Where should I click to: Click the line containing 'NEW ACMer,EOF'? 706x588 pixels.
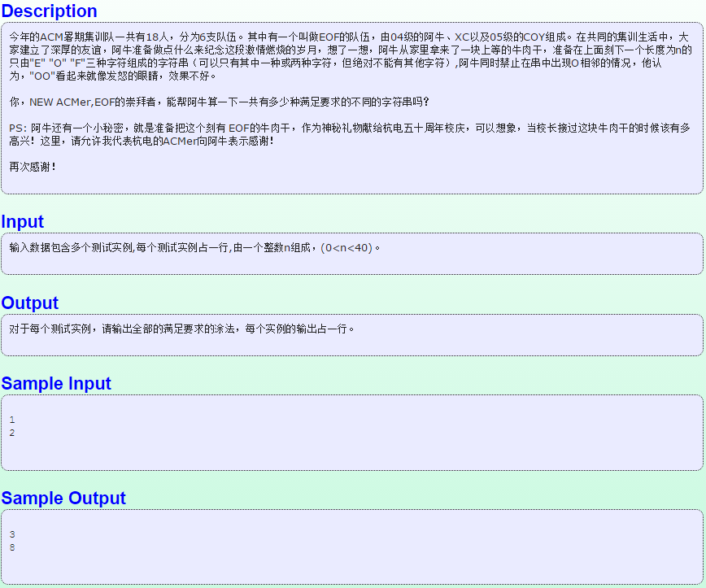point(219,102)
